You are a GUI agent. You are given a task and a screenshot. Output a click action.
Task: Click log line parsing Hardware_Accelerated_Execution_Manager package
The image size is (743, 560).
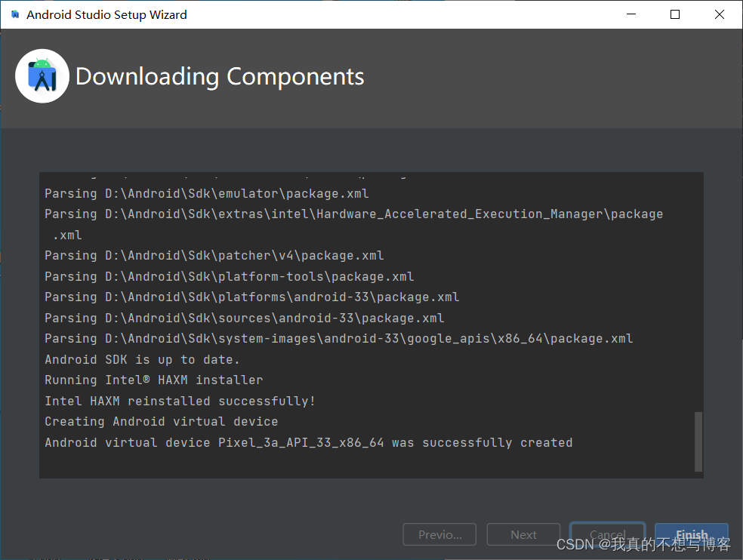353,224
